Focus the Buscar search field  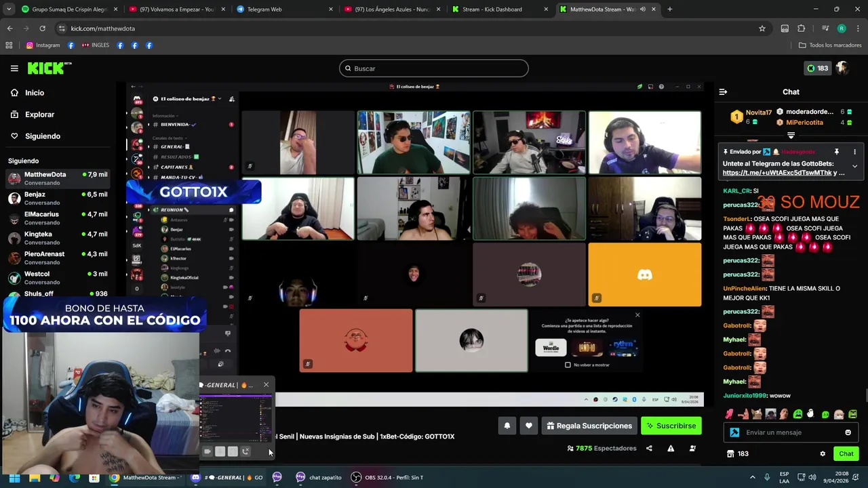434,68
